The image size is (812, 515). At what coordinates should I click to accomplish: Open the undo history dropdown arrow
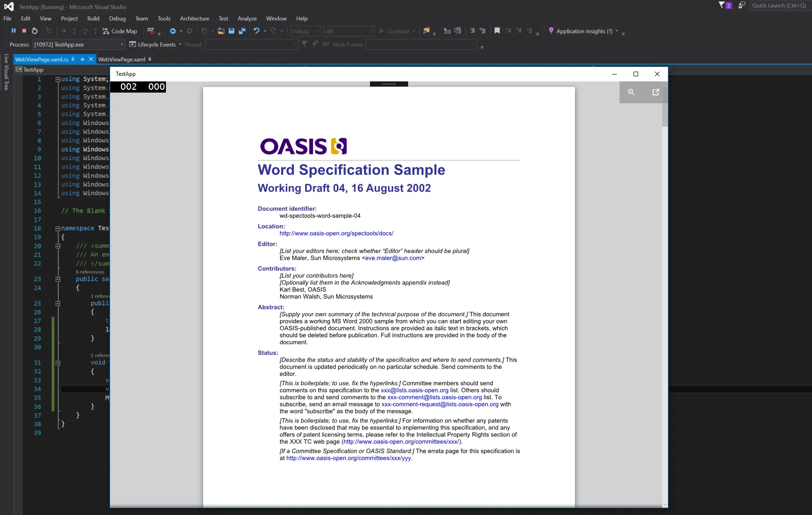pos(265,31)
